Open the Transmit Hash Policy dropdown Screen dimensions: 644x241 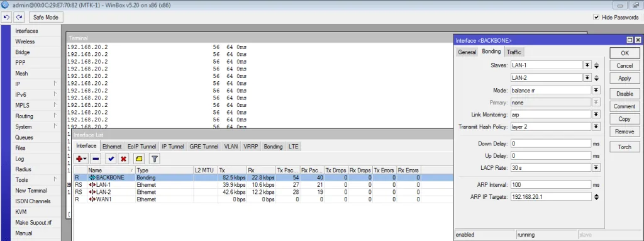coord(596,126)
